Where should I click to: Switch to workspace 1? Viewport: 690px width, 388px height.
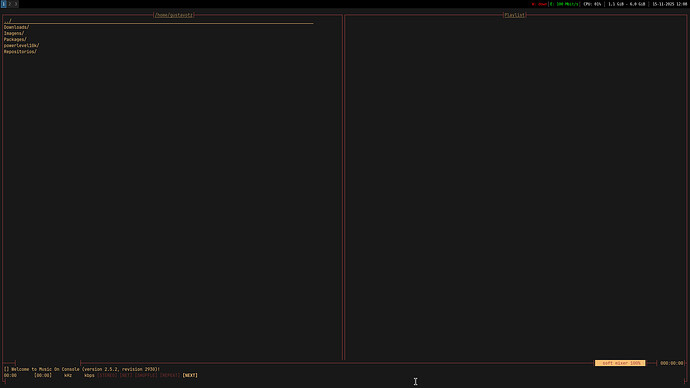[4, 4]
